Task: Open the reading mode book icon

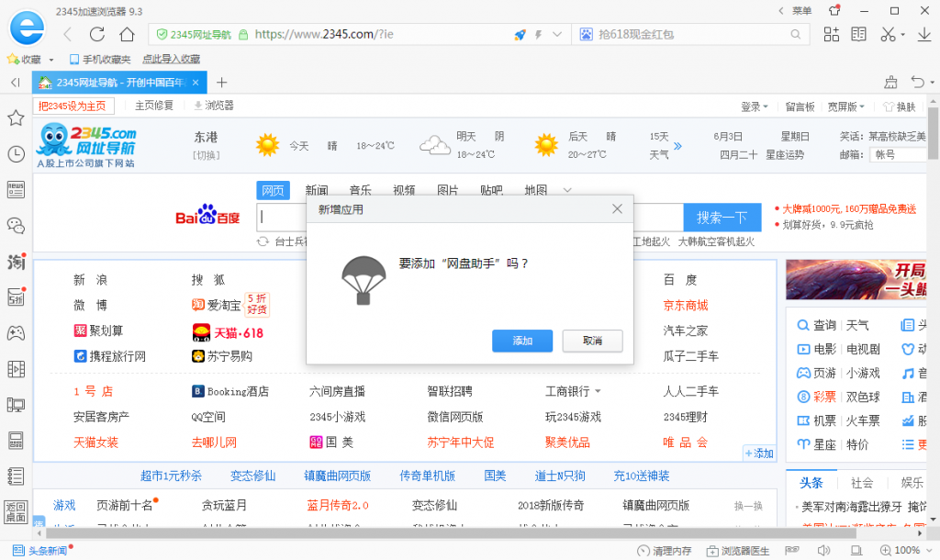Action: pyautogui.click(x=858, y=34)
